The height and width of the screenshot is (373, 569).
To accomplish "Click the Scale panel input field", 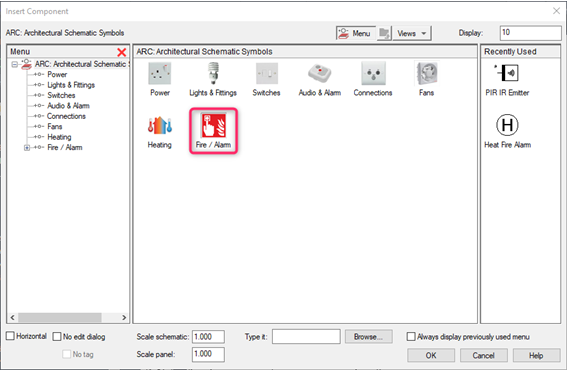I will (x=208, y=354).
